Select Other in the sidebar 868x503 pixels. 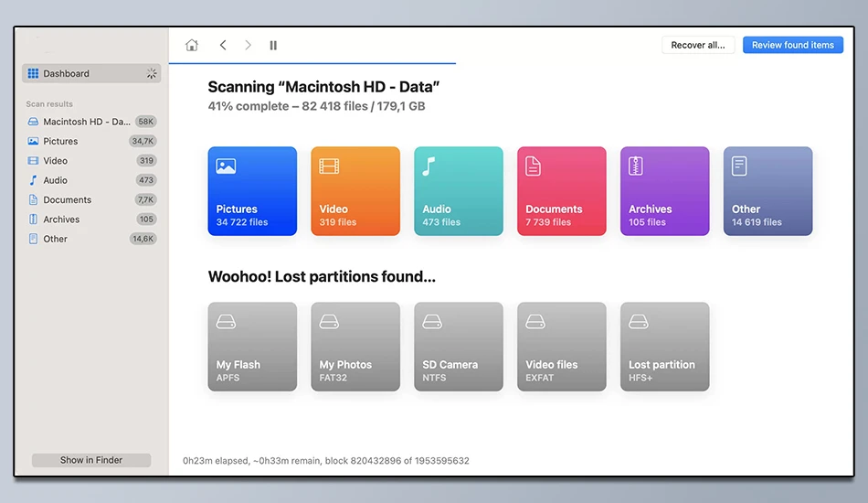tap(91, 239)
